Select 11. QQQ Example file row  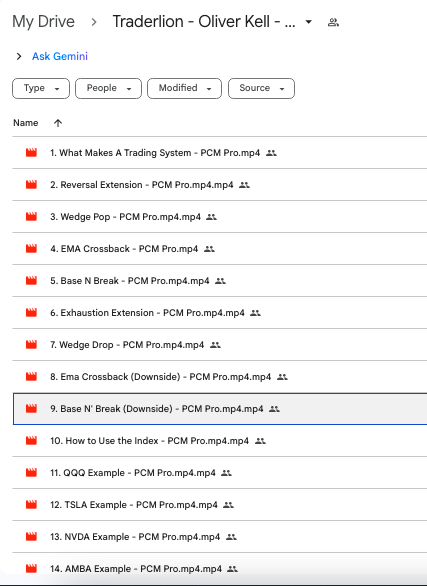coord(220,473)
